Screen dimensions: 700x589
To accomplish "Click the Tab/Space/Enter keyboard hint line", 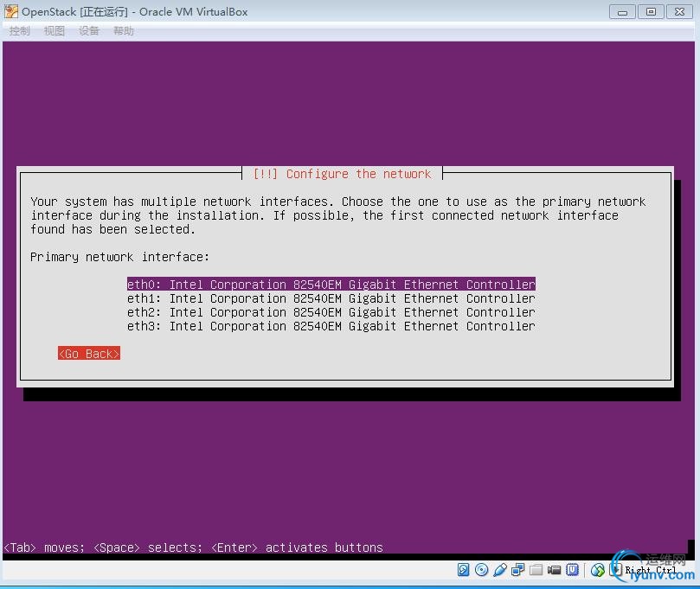I will (193, 547).
